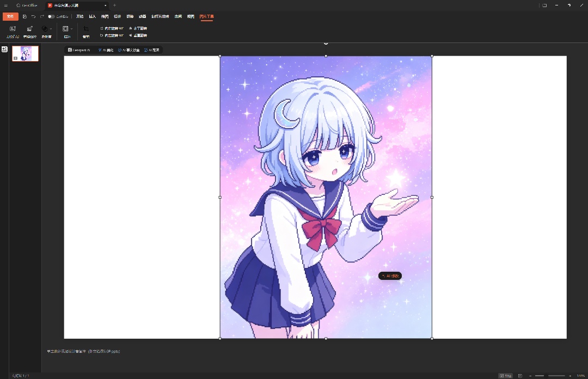Rotate picture left 90 degrees

tap(112, 35)
